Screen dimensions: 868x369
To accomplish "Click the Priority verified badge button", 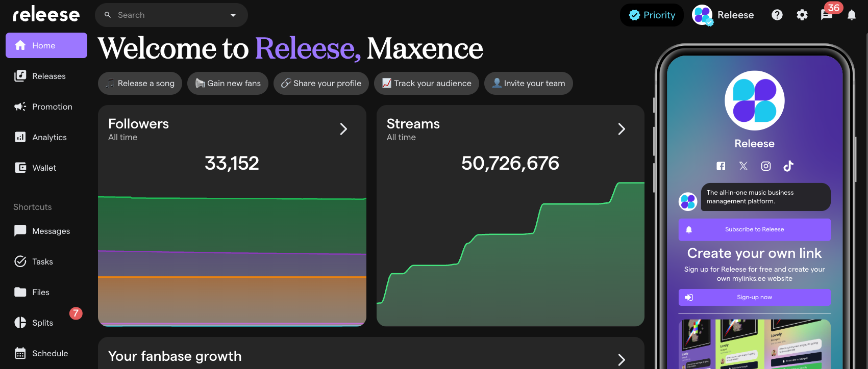I will coord(652,15).
